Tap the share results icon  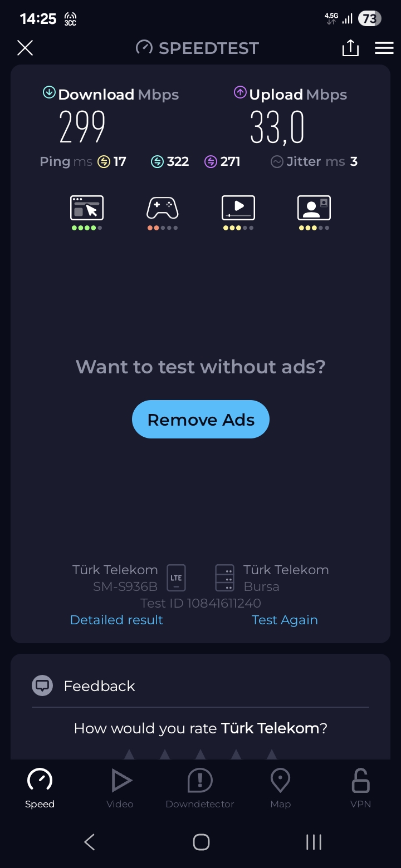click(350, 48)
